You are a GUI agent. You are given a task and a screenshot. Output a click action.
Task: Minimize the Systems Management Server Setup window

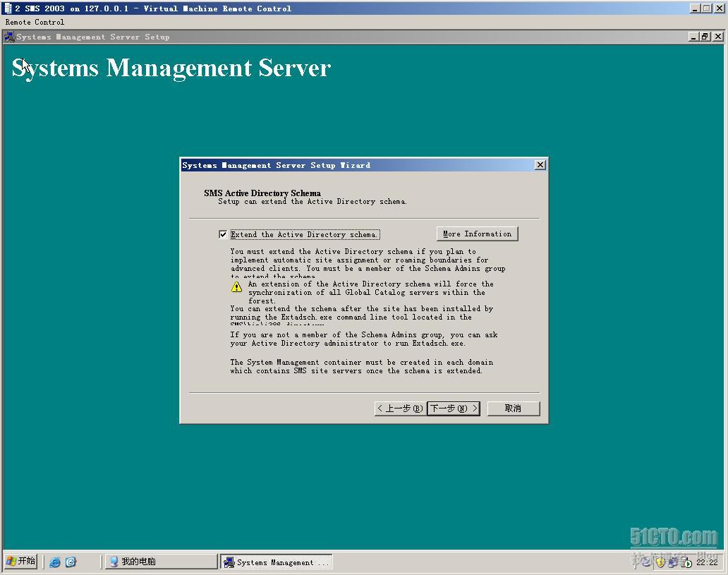click(693, 36)
